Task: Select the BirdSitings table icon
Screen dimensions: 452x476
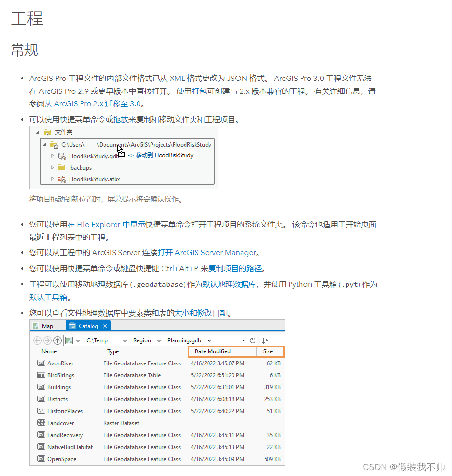Action: pyautogui.click(x=41, y=375)
